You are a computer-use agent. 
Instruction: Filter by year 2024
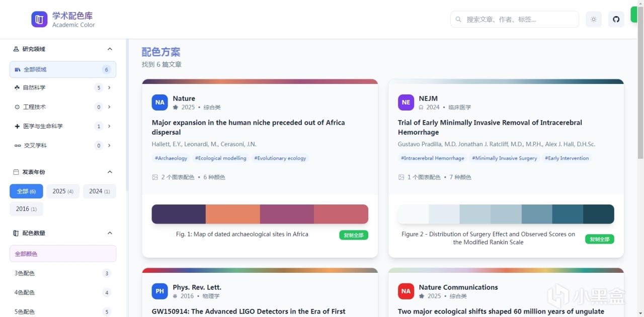(100, 191)
